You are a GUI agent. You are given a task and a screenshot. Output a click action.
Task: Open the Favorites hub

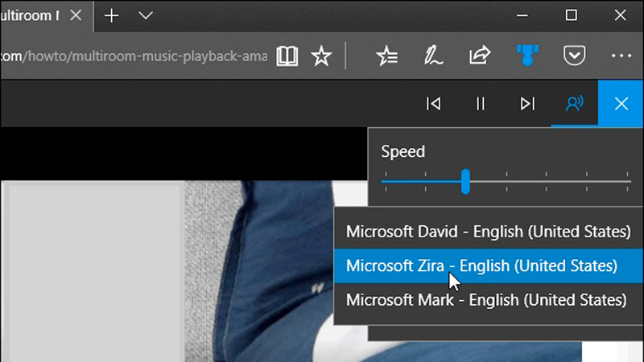click(387, 56)
